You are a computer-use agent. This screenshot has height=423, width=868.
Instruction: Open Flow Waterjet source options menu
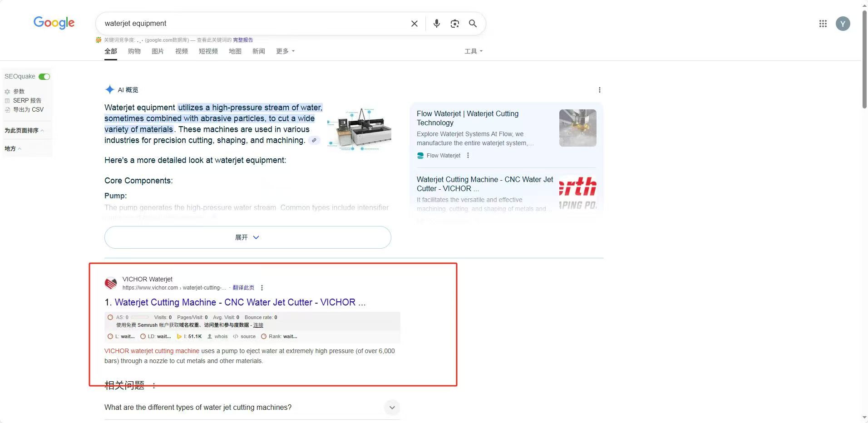pyautogui.click(x=468, y=156)
